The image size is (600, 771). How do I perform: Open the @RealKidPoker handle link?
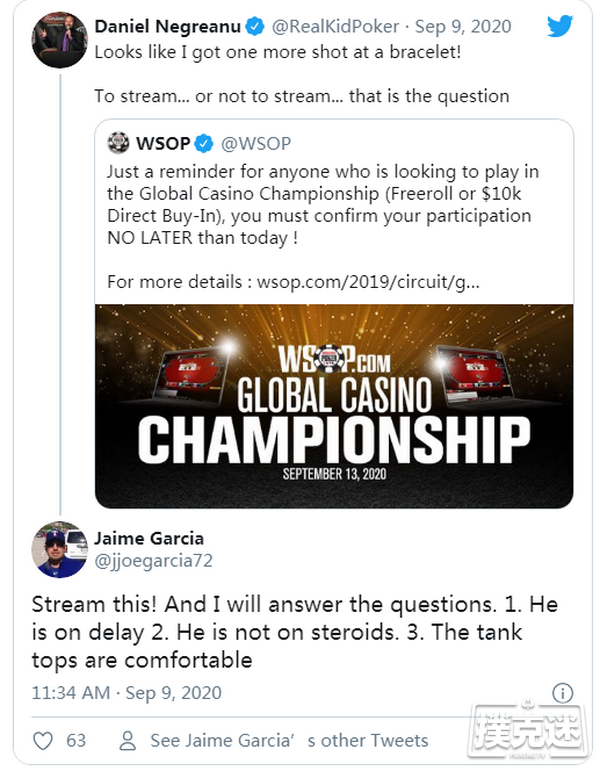point(334,25)
